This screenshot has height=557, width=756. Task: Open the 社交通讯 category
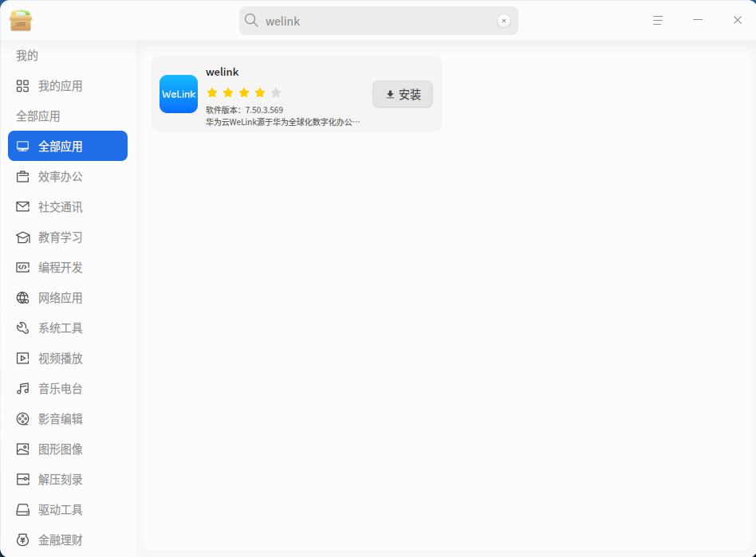pyautogui.click(x=68, y=206)
